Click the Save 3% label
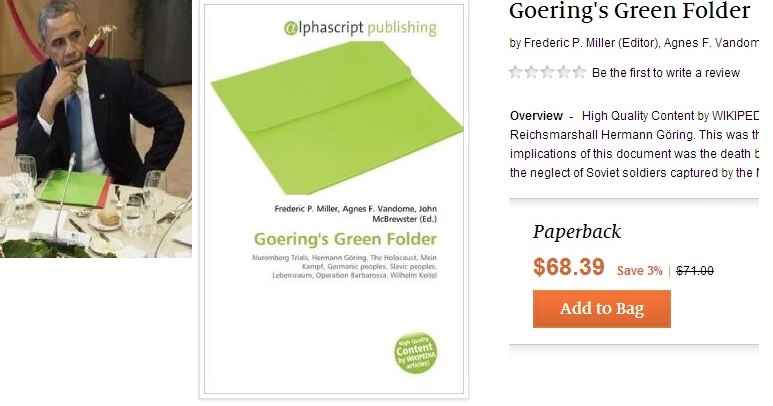This screenshot has width=773, height=406. tap(639, 271)
